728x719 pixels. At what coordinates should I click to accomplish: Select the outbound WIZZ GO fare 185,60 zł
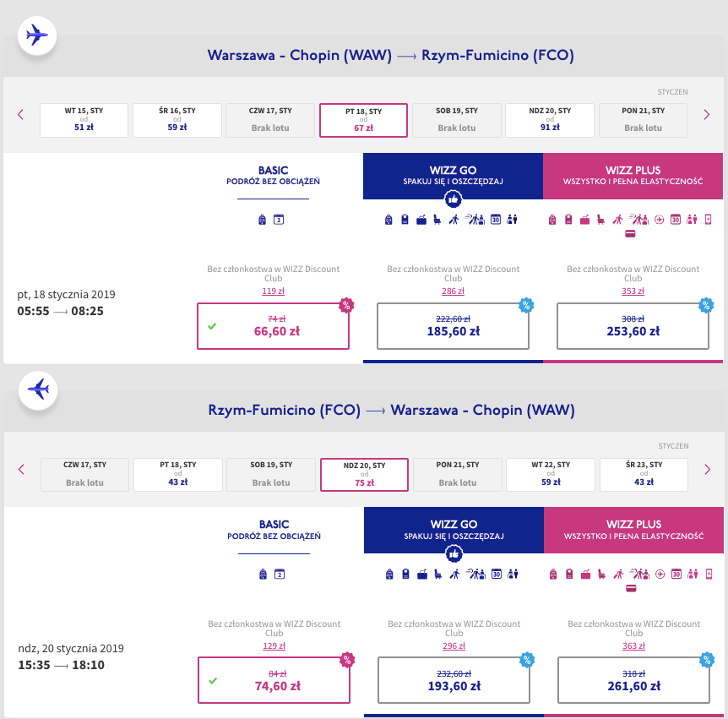click(454, 326)
